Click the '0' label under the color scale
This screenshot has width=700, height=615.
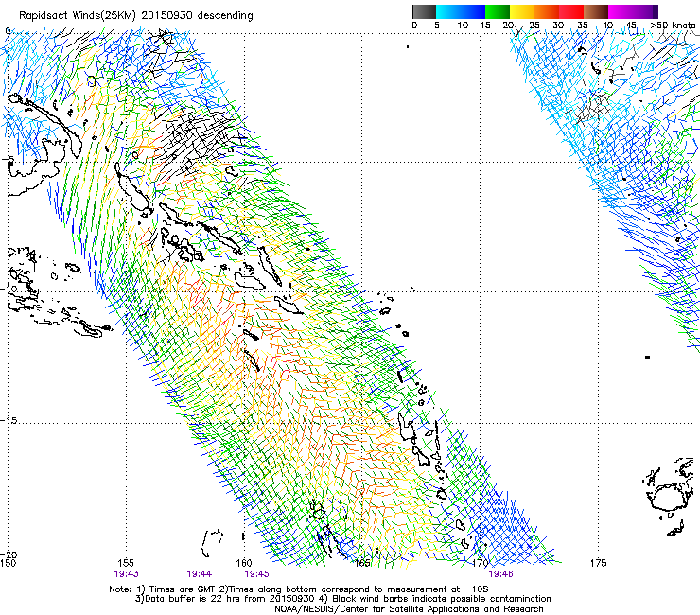pyautogui.click(x=414, y=25)
